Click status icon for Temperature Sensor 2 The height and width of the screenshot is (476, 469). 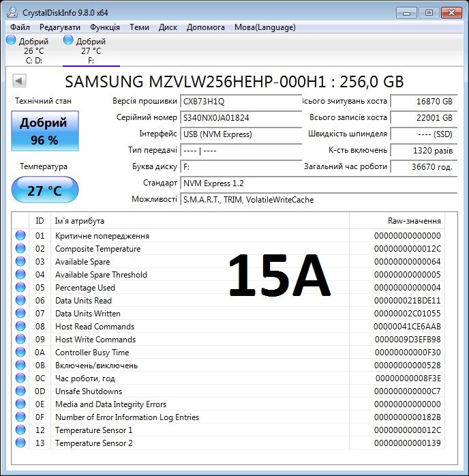20,443
